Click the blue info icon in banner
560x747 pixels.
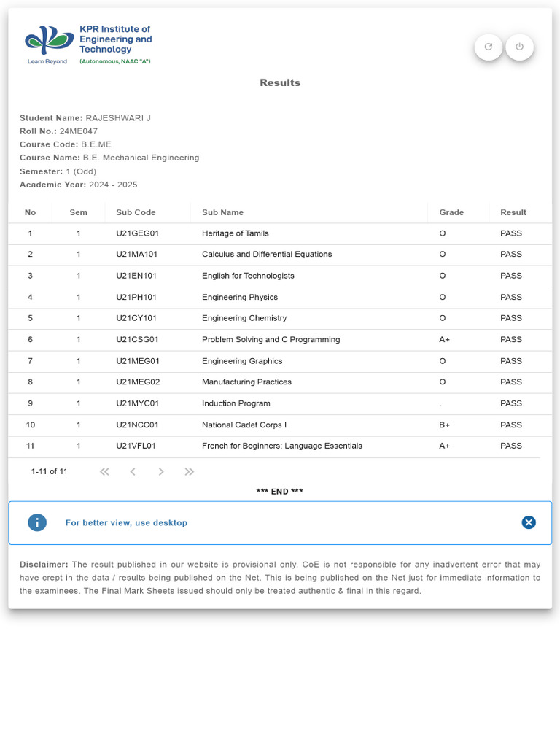pos(37,522)
